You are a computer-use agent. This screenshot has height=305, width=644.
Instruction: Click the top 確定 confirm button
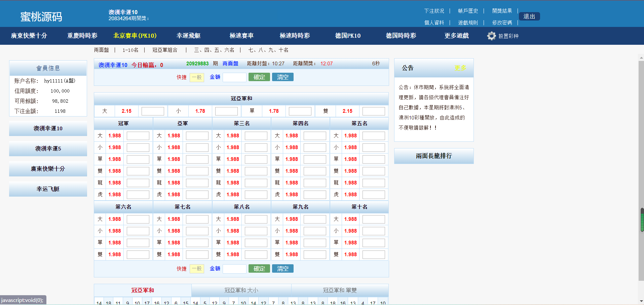[259, 77]
